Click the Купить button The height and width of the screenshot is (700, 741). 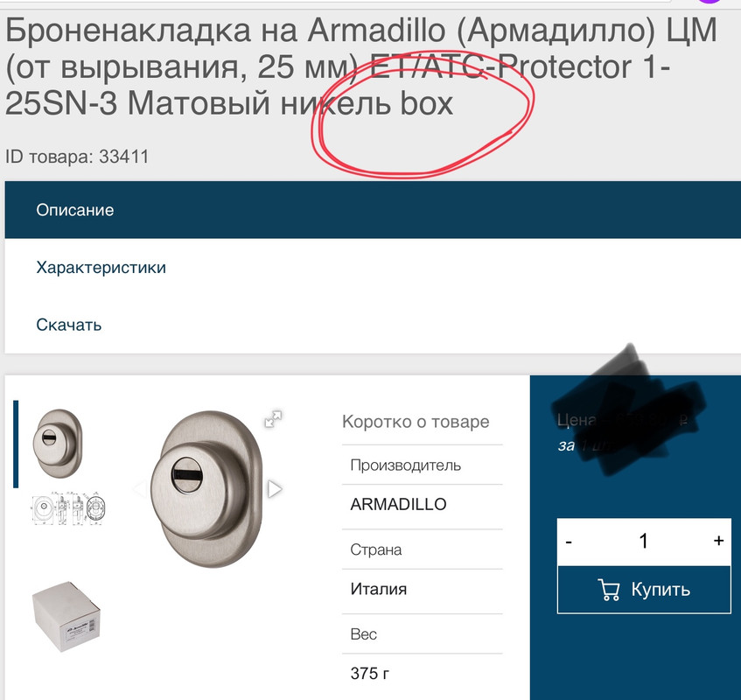644,590
